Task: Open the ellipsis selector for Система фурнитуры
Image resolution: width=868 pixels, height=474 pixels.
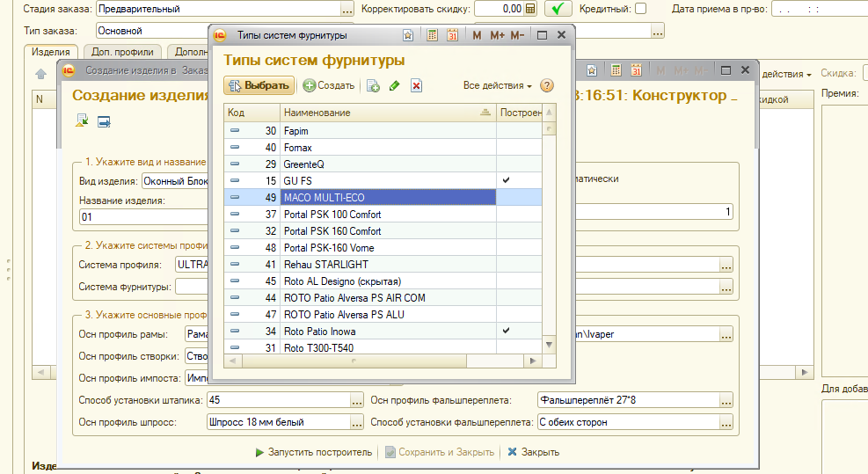Action: 726,287
